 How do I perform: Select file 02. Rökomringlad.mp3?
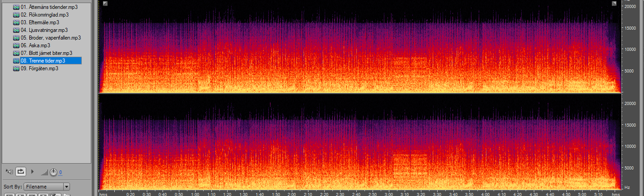45,15
